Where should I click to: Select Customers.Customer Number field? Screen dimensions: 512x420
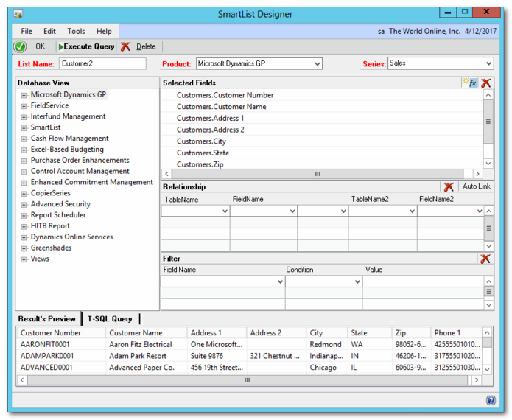click(225, 95)
